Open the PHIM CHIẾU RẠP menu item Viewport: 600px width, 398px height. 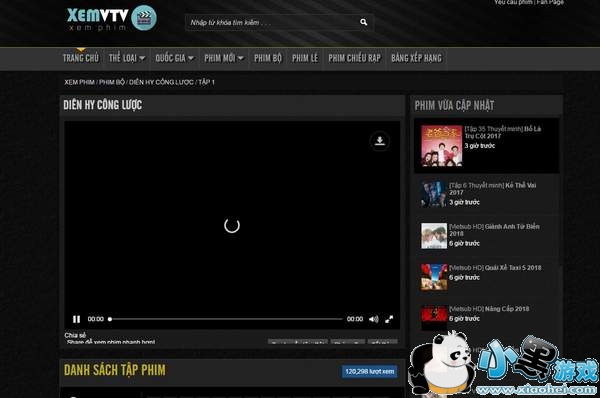pos(354,58)
